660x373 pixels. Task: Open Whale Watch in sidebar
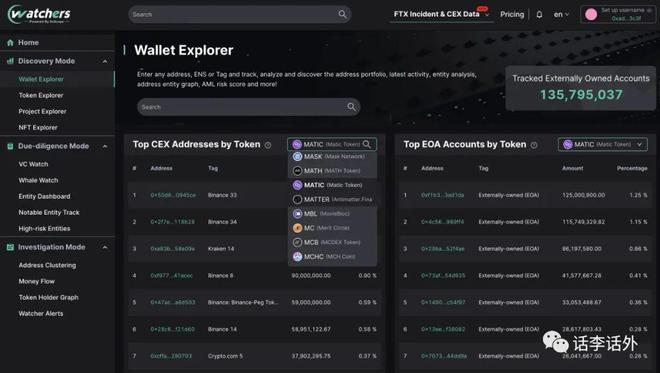pyautogui.click(x=38, y=180)
